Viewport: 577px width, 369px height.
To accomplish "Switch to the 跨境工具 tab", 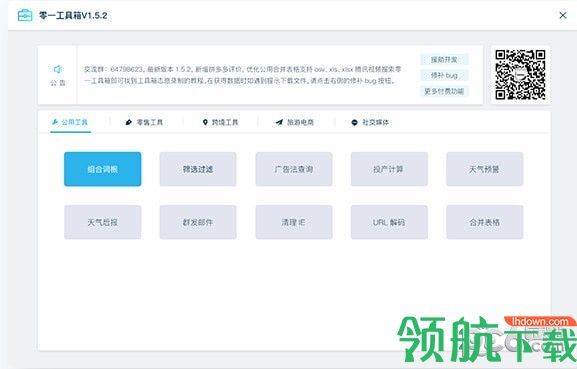I will coord(220,122).
